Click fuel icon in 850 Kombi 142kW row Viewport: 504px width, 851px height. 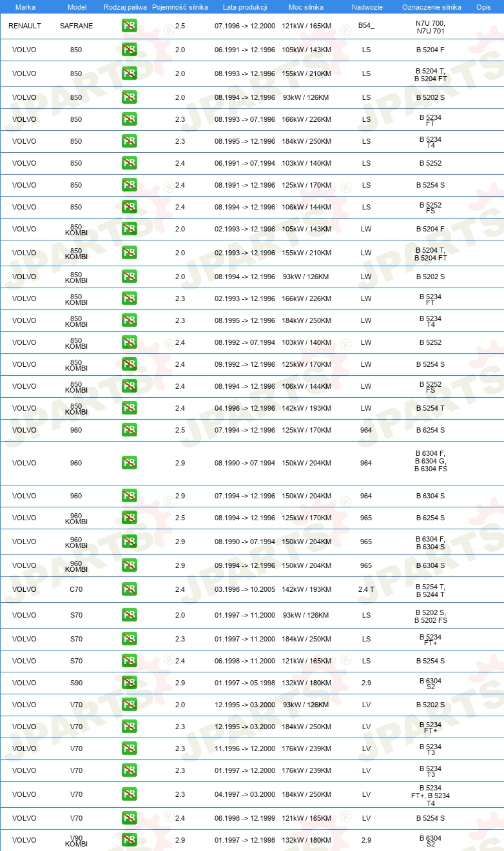pos(129,408)
